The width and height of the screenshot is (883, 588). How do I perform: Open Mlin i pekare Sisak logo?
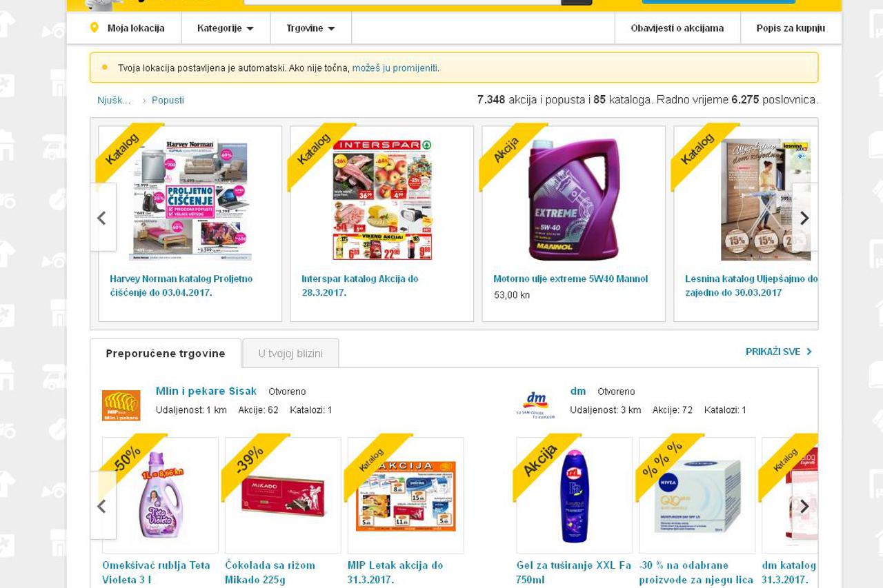click(121, 405)
